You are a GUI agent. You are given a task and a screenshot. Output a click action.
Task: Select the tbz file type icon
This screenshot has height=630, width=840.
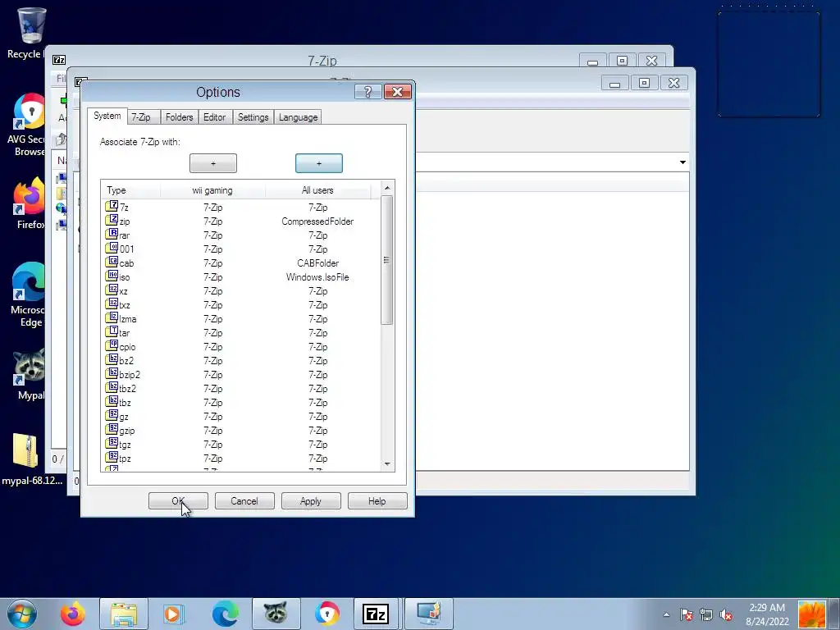coord(112,401)
